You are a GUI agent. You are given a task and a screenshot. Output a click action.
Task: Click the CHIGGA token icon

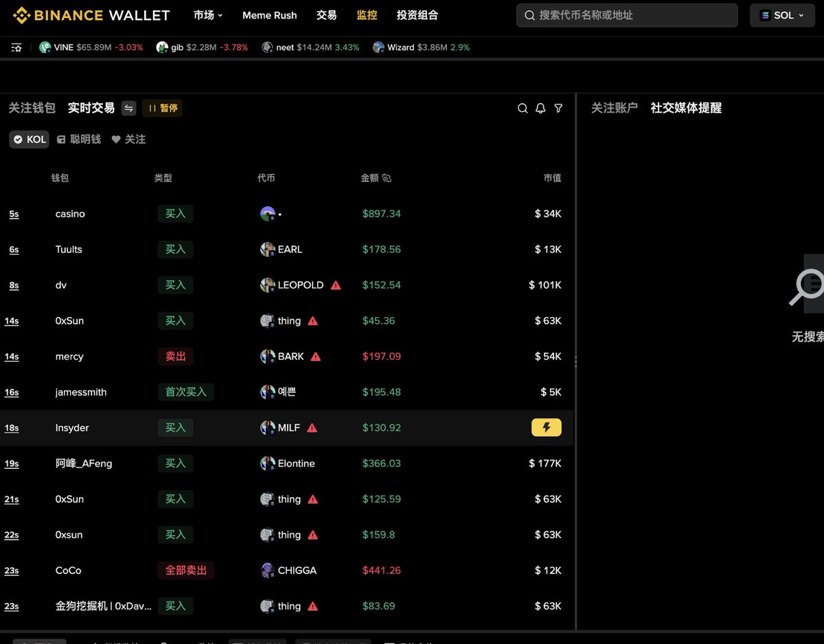pos(268,571)
